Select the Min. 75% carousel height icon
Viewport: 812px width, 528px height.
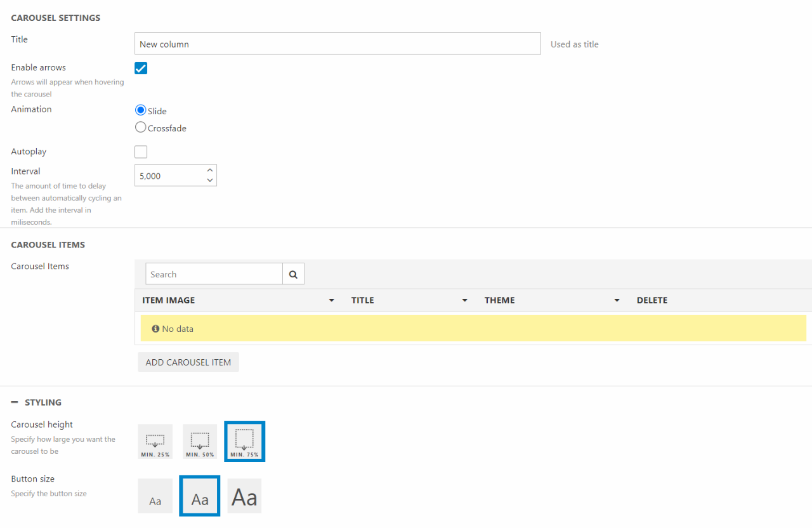(x=244, y=442)
